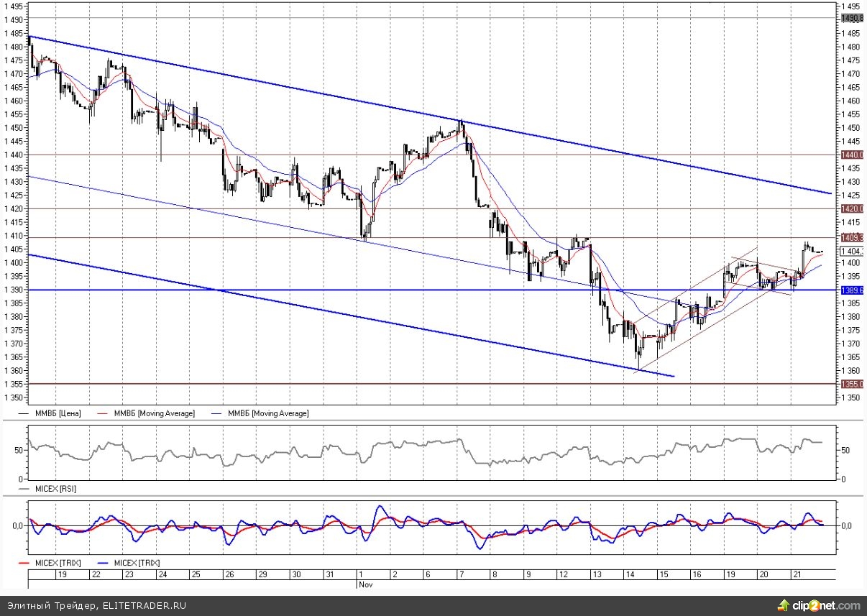Select the blue Moving Average legend entry
The height and width of the screenshot is (616, 867).
tap(260, 414)
